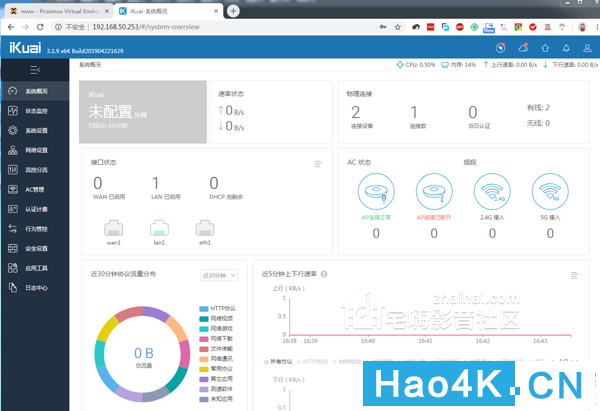Switch to the Proxmox Virtual Environment tab
600x411 pixels.
[x=59, y=11]
